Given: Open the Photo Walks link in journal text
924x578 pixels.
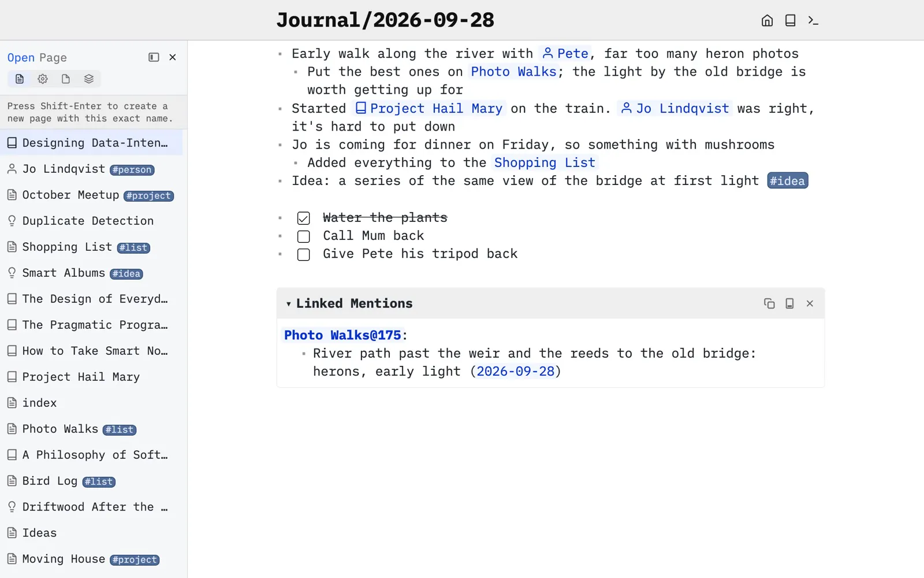Looking at the screenshot, I should coord(513,72).
